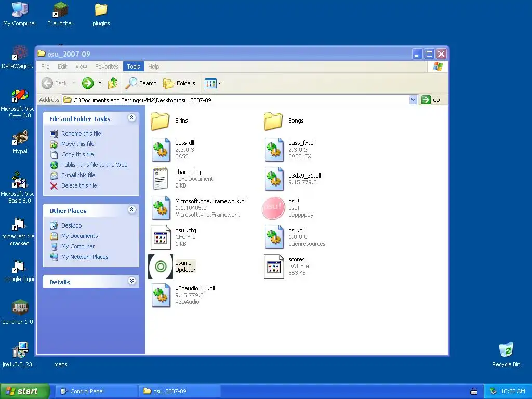
Task: Click the Up folder toolbar icon
Action: (113, 83)
